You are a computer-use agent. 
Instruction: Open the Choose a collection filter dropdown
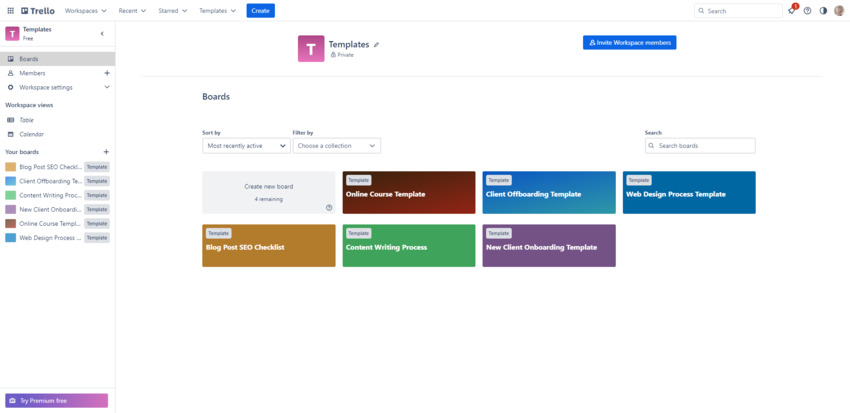click(337, 146)
